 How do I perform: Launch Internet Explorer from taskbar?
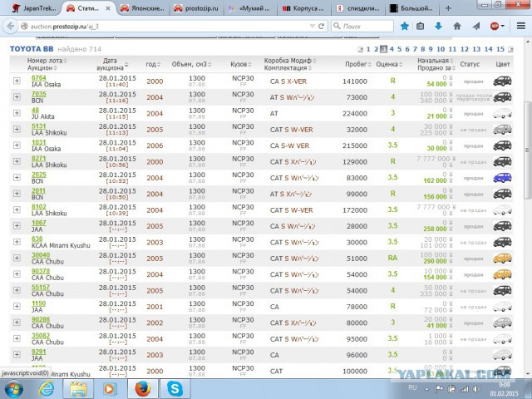click(x=47, y=389)
